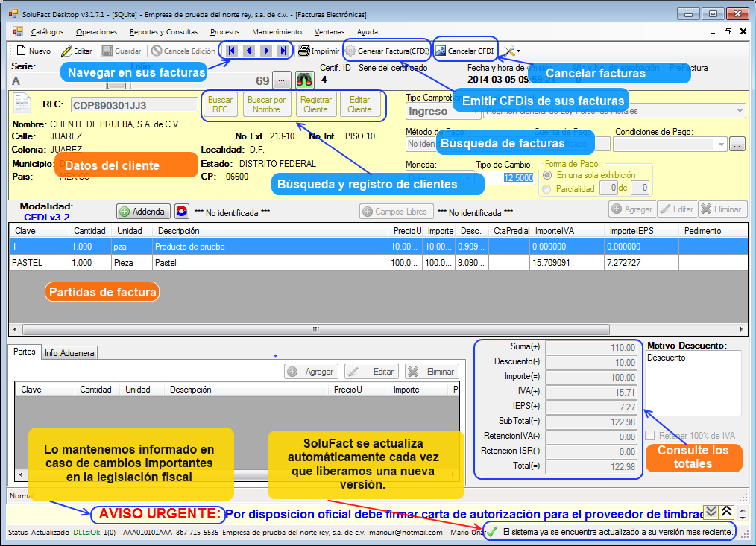Click the Campos Libres button
Image resolution: width=756 pixels, height=546 pixels.
point(397,212)
